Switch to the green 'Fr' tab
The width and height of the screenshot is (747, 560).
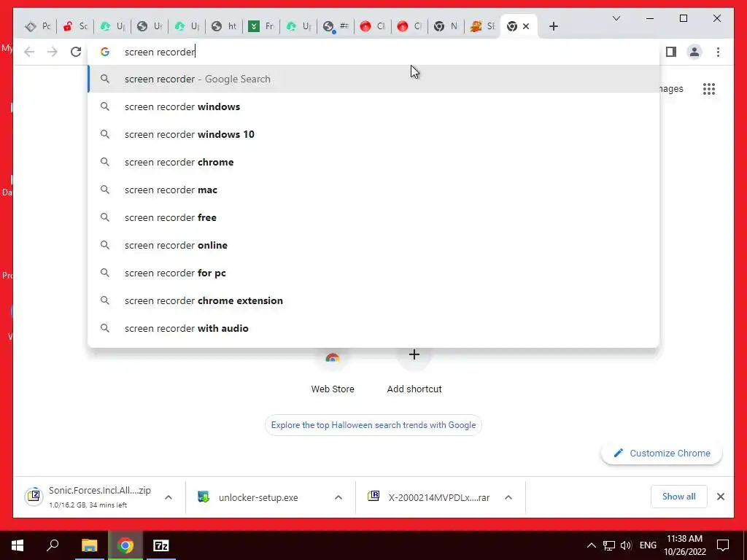261,27
